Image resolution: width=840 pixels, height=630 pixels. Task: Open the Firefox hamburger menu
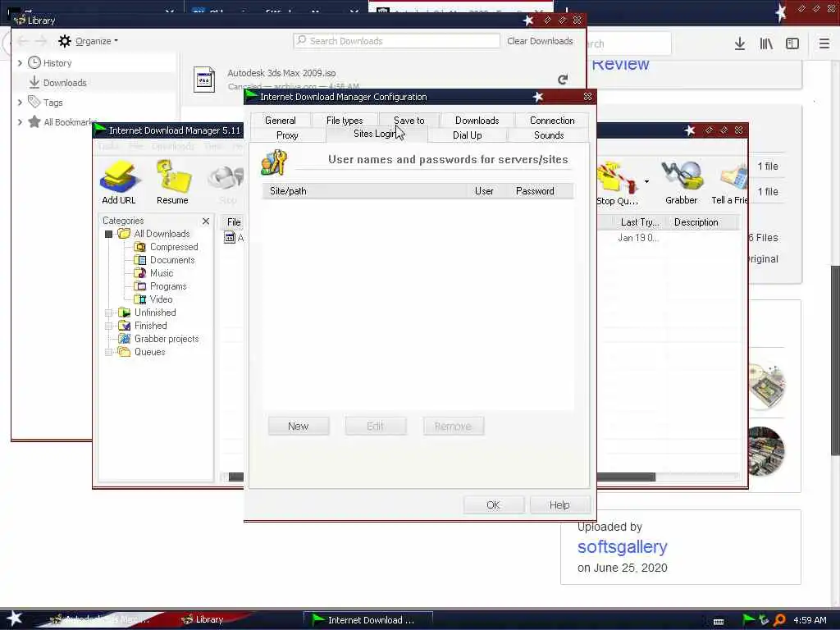pyautogui.click(x=824, y=44)
